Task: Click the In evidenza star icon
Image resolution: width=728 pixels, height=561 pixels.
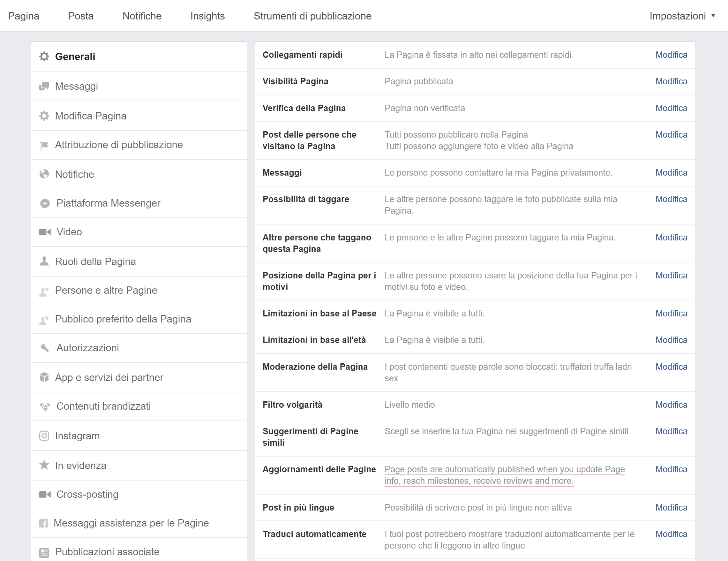Action: [x=44, y=465]
